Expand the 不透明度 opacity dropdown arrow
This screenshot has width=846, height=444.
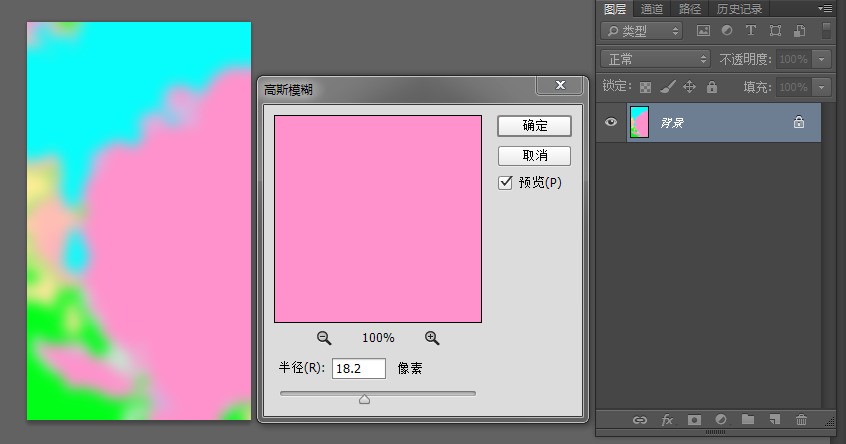[821, 59]
